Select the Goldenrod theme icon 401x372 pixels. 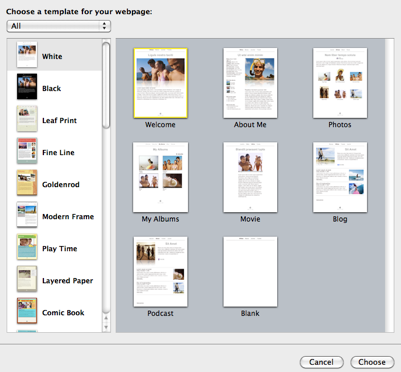pyautogui.click(x=27, y=183)
